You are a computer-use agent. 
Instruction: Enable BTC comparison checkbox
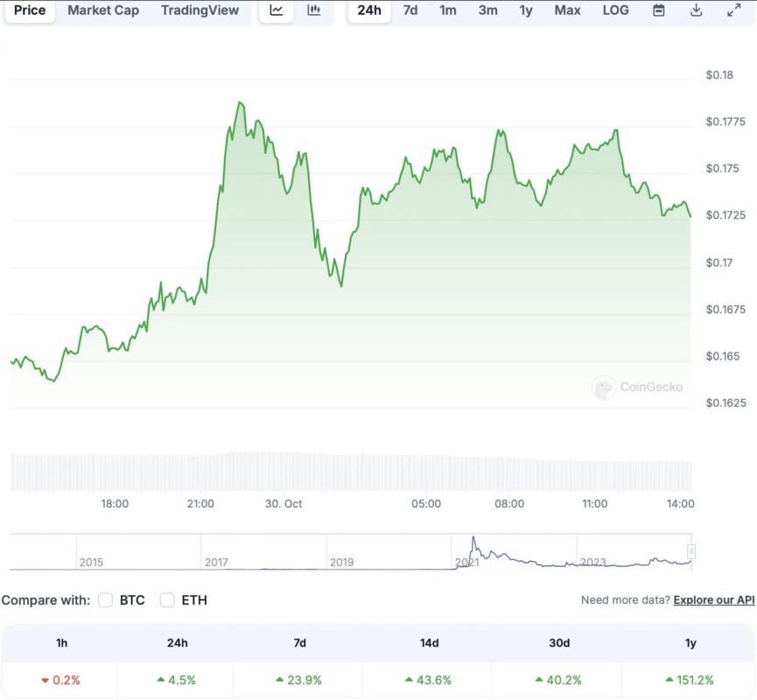point(106,600)
